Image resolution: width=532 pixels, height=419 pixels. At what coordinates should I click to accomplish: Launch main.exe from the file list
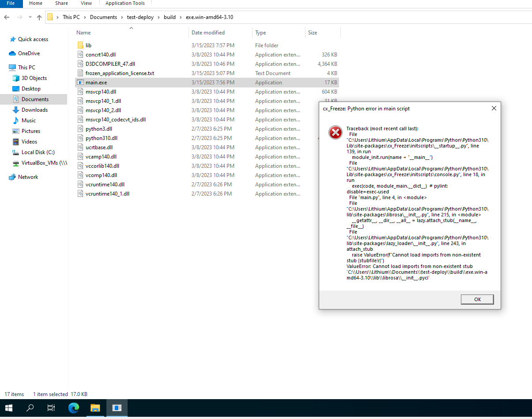pos(95,82)
